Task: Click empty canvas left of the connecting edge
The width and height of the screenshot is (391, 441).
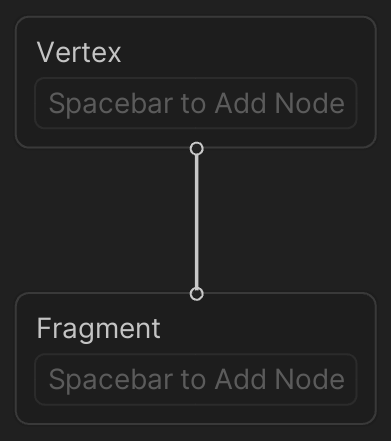Action: (x=100, y=220)
